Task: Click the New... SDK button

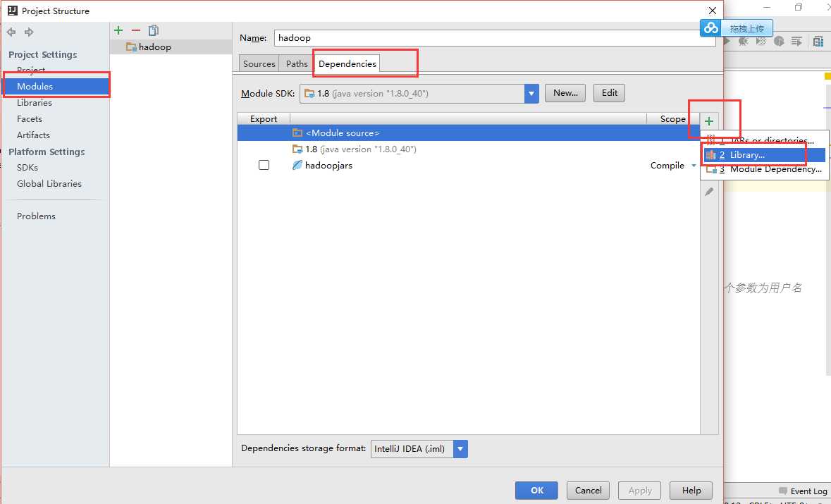Action: coord(565,93)
